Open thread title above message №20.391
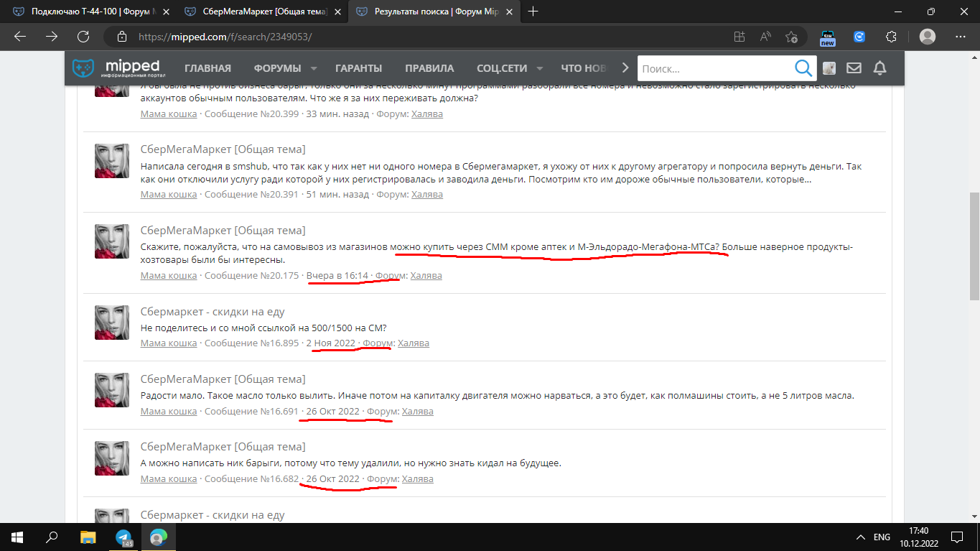The width and height of the screenshot is (980, 551). (223, 149)
